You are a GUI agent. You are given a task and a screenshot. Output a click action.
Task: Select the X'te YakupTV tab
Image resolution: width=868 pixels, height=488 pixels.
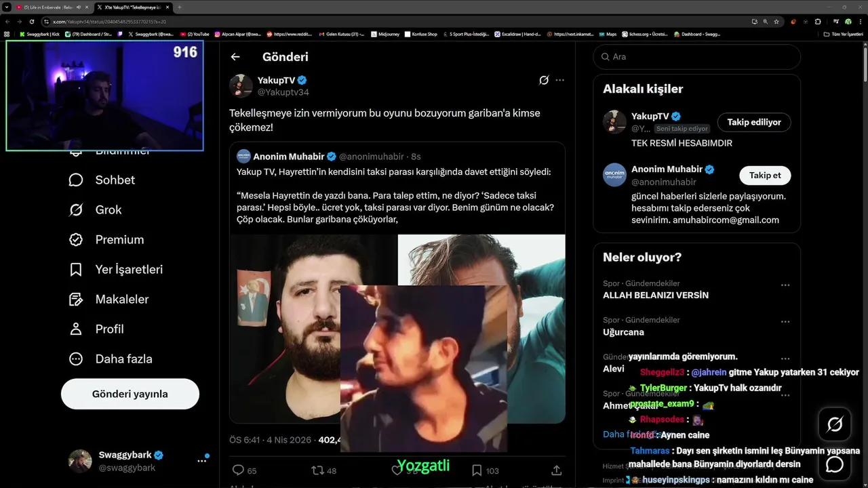pos(132,7)
